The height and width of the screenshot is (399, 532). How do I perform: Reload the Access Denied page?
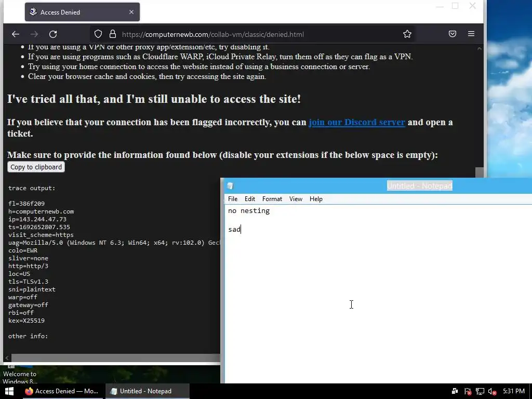53,34
